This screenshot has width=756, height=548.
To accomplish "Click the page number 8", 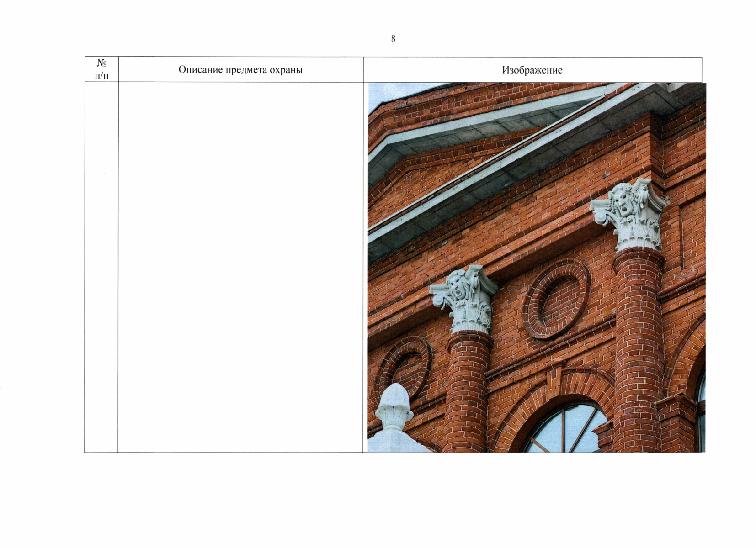I will 393,39.
